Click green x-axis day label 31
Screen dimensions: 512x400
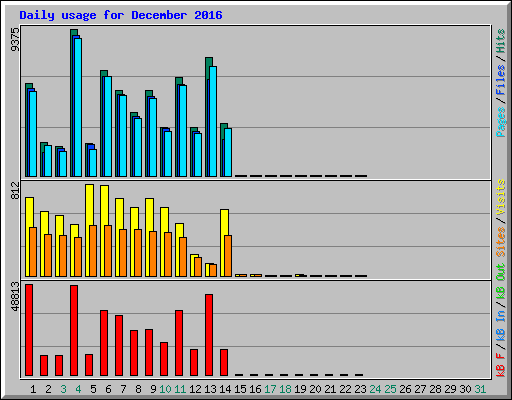tap(480, 389)
